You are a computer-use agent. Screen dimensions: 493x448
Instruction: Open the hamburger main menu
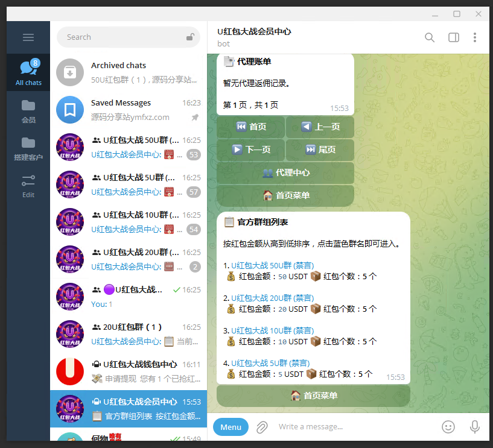coord(28,37)
